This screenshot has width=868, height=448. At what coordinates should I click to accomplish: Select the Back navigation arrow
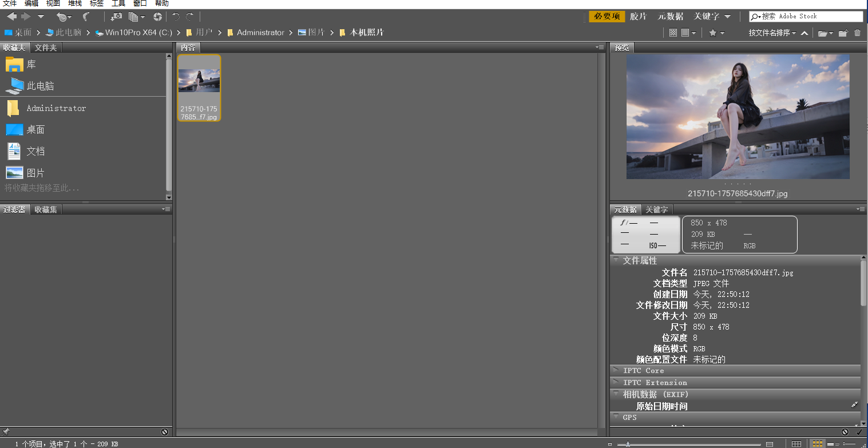click(x=12, y=17)
